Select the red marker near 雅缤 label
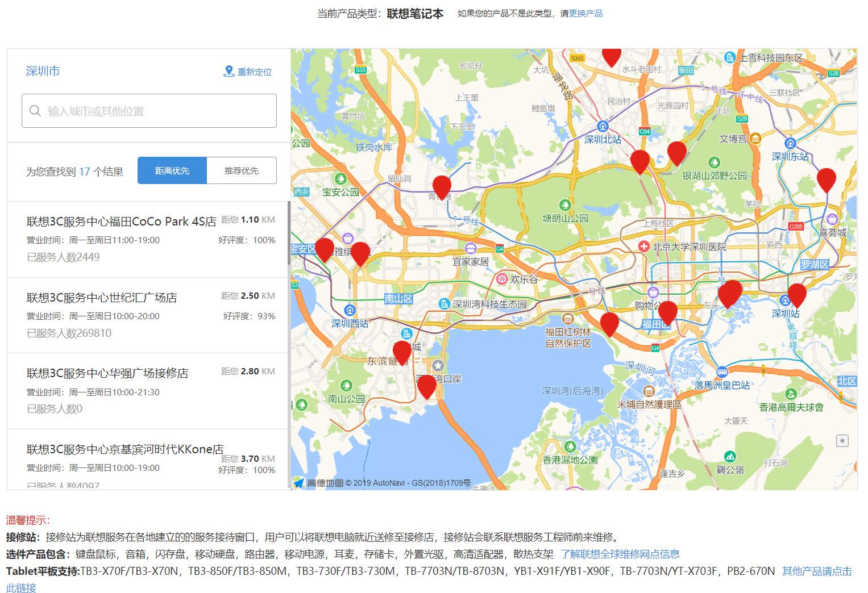 [x=360, y=253]
